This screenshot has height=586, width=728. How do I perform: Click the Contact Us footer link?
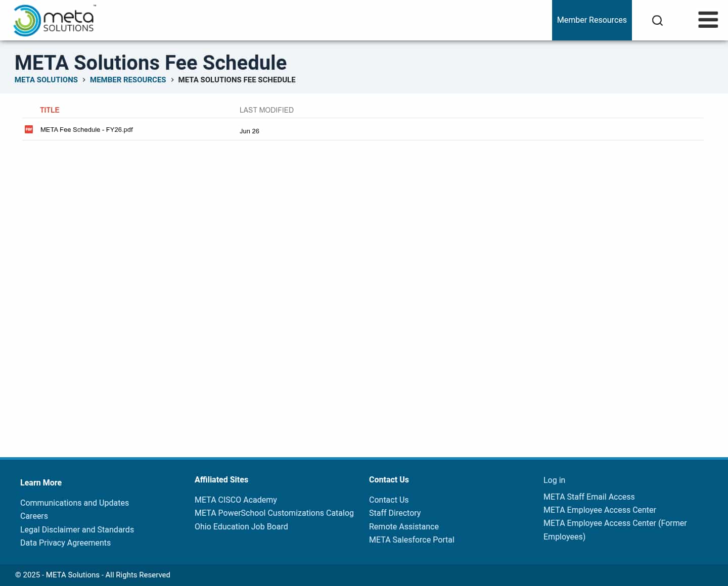(x=389, y=500)
